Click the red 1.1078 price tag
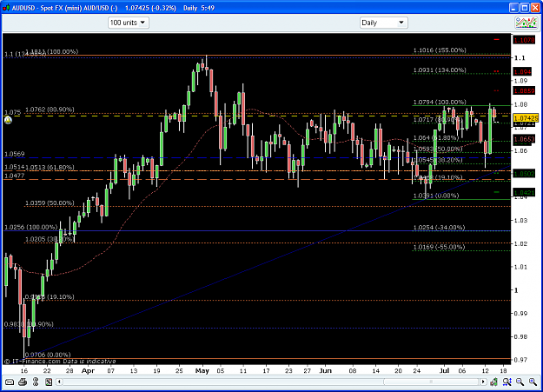Screen dimensions: 543x392 click(x=524, y=40)
